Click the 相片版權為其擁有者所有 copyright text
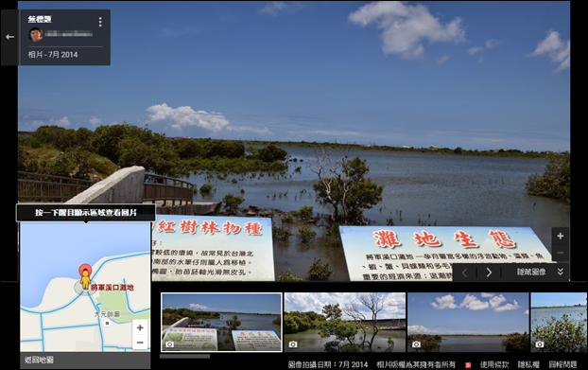 416,364
